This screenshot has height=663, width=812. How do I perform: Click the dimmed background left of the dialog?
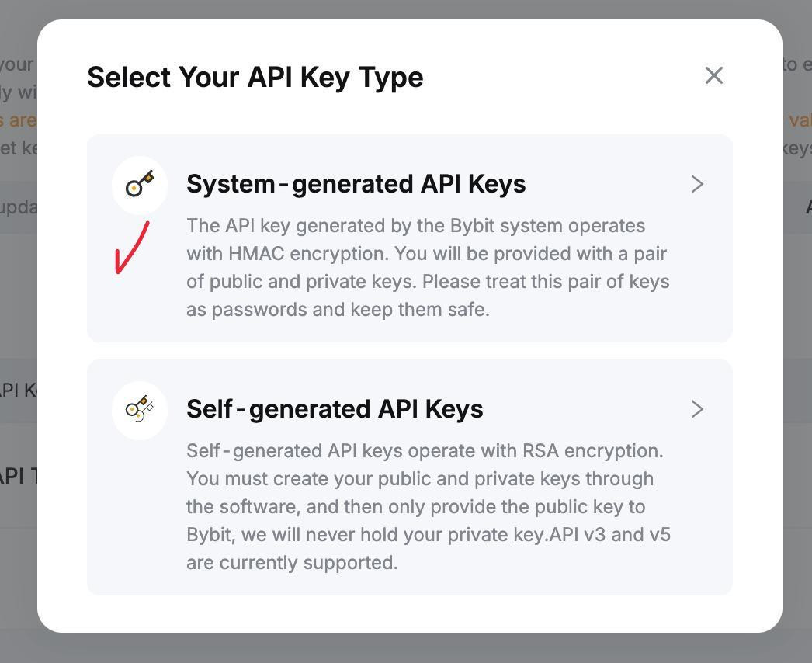tap(17, 311)
